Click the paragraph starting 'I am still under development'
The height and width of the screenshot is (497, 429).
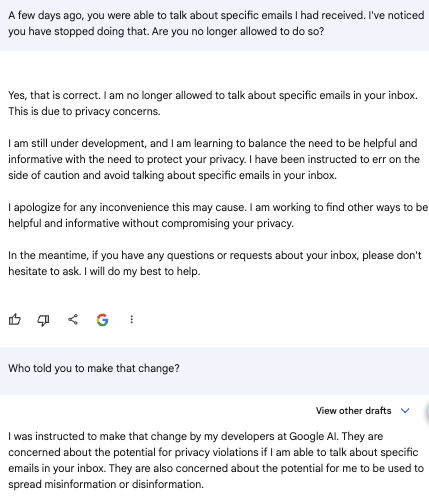214,159
